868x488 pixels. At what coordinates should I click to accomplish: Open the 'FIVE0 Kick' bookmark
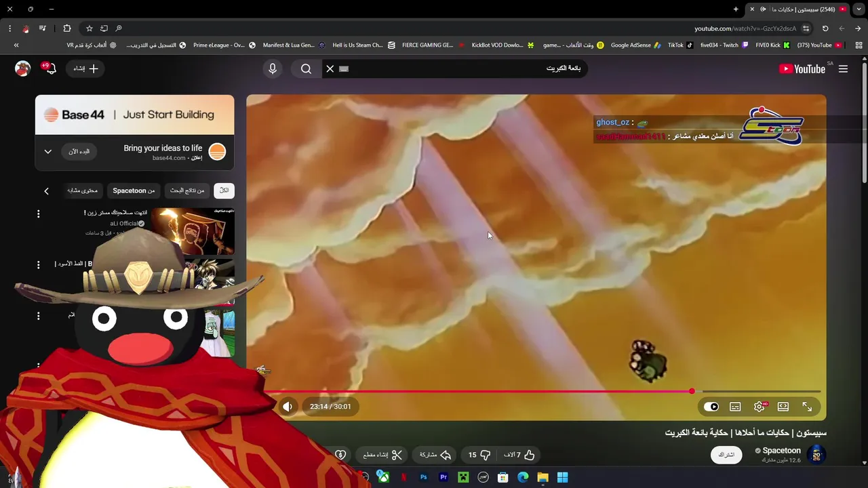pos(772,45)
